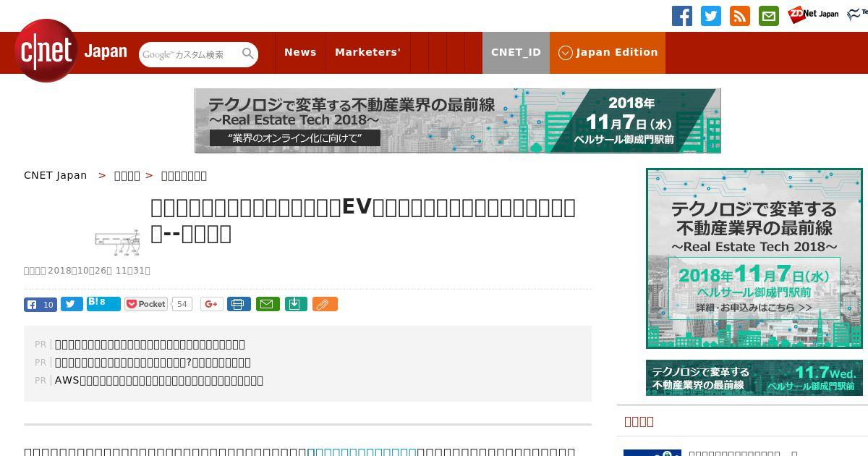868x456 pixels.
Task: Click the teal download/save icon
Action: click(x=295, y=304)
